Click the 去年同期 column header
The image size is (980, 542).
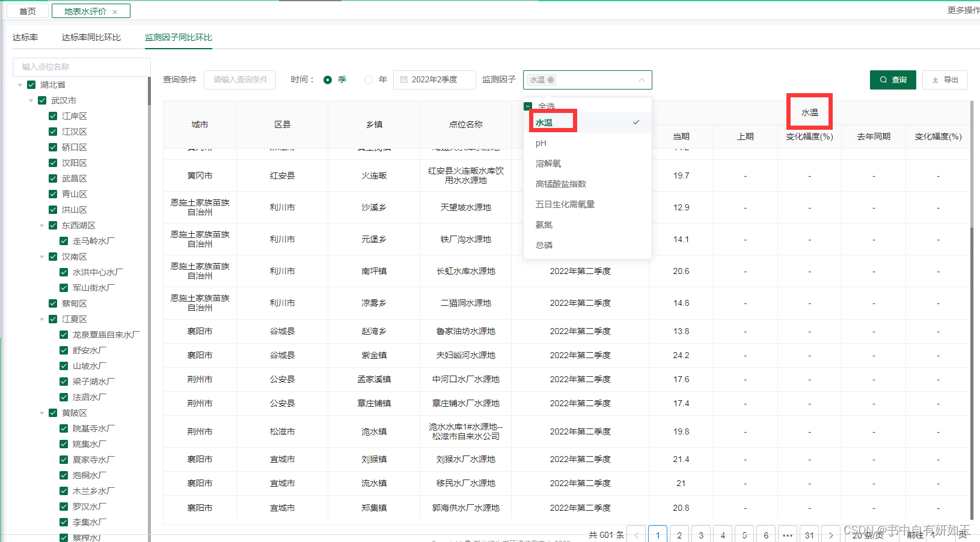click(x=874, y=136)
